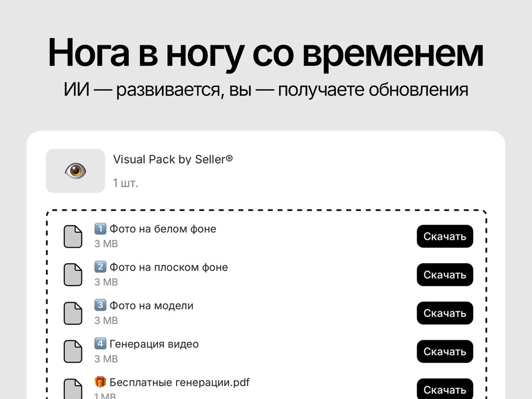Click the 1 шт. quantity label

coord(126,183)
